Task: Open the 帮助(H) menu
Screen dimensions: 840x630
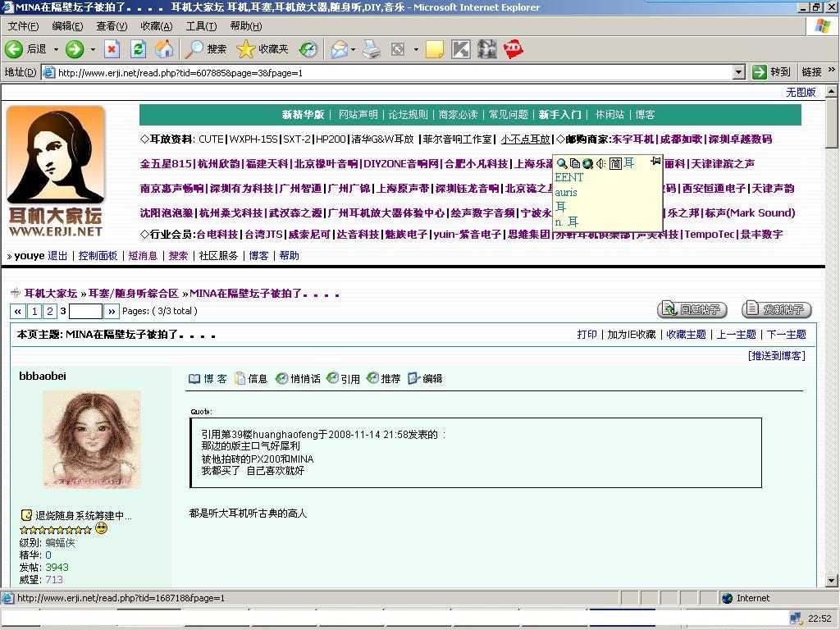Action: pyautogui.click(x=246, y=25)
